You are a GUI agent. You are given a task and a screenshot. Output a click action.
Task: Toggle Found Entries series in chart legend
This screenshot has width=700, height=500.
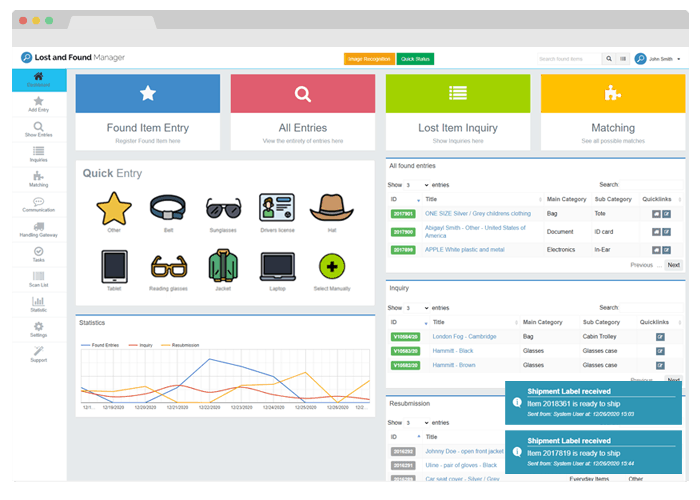[x=102, y=345]
